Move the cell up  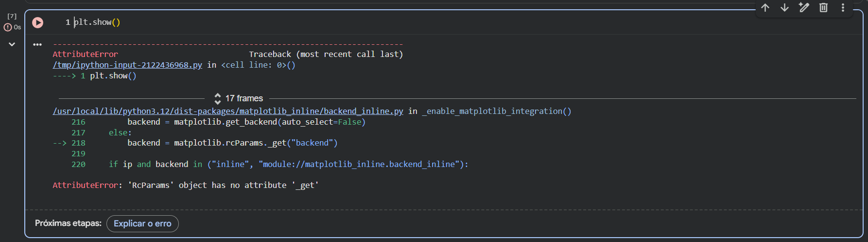click(x=765, y=8)
